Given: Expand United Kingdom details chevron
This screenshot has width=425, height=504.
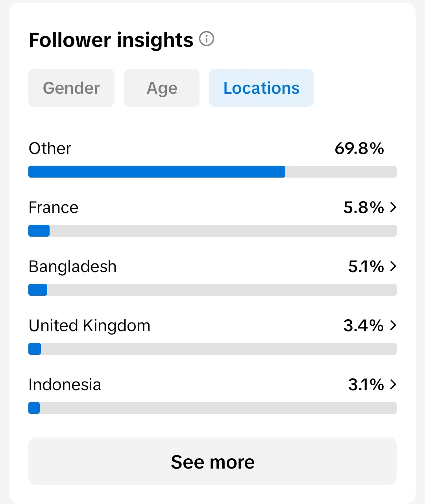Looking at the screenshot, I should pyautogui.click(x=393, y=325).
